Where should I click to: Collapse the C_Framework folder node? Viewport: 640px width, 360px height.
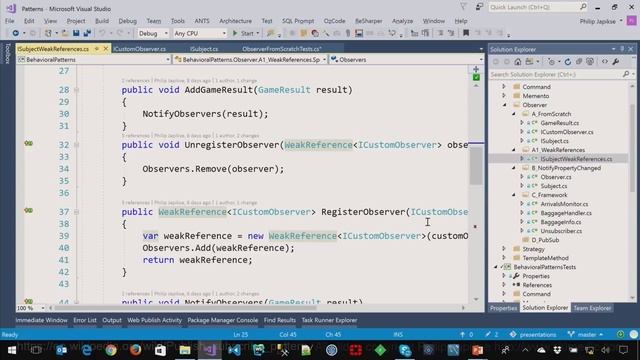514,195
